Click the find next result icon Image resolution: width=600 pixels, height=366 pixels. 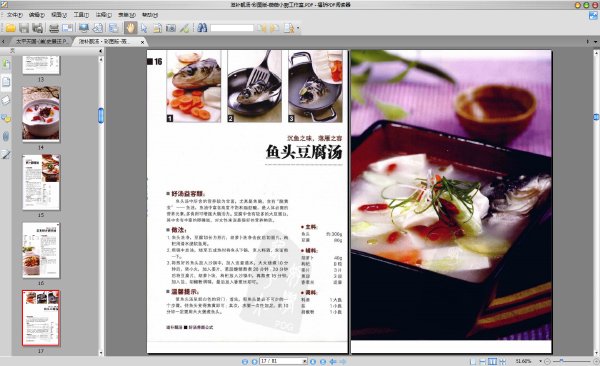point(274,28)
